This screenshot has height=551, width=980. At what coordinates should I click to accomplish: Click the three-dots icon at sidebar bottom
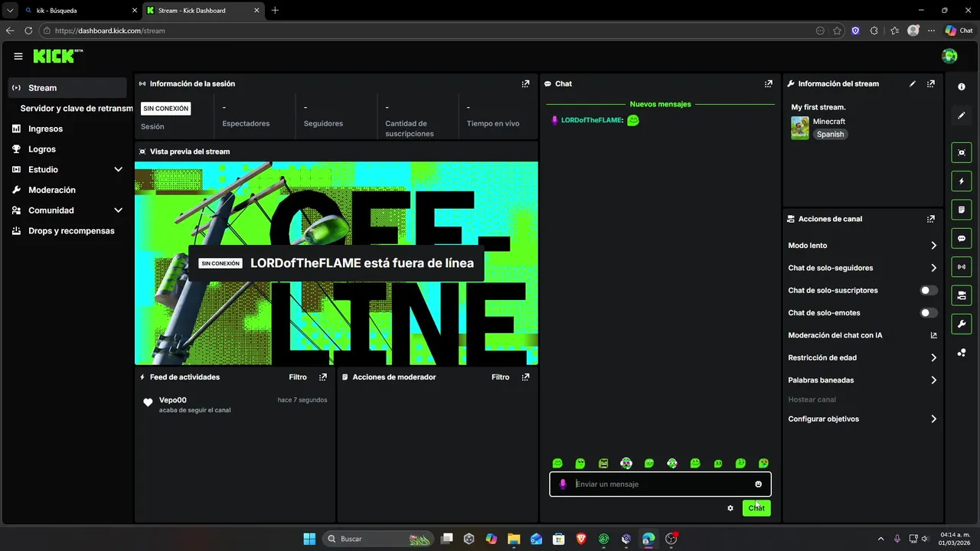click(962, 353)
